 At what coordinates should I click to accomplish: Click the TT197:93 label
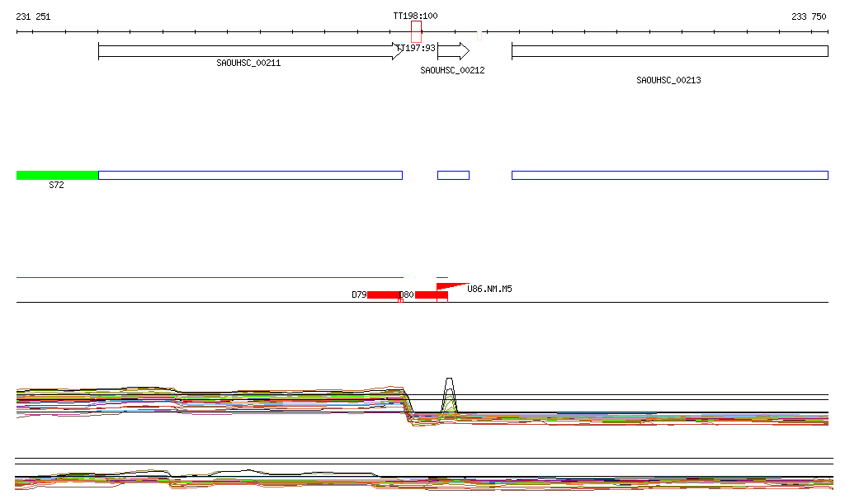pyautogui.click(x=416, y=48)
